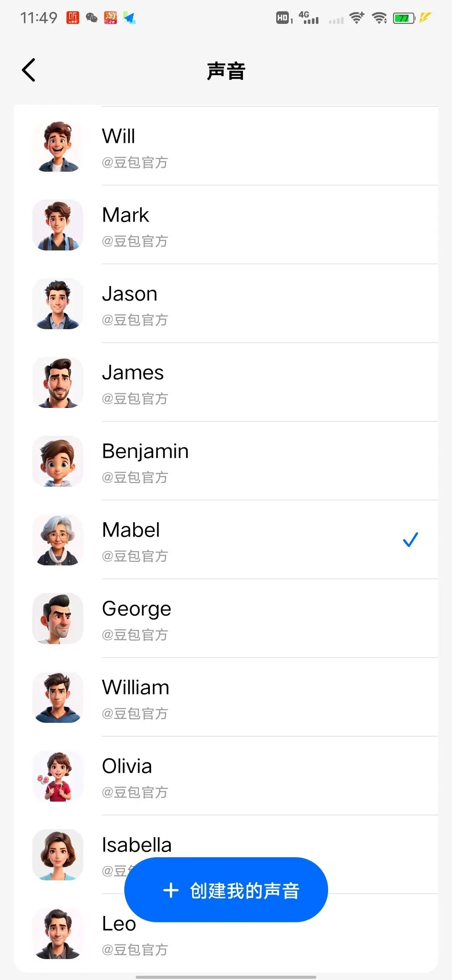The height and width of the screenshot is (980, 452).
Task: Tap George's avatar image
Action: click(58, 619)
